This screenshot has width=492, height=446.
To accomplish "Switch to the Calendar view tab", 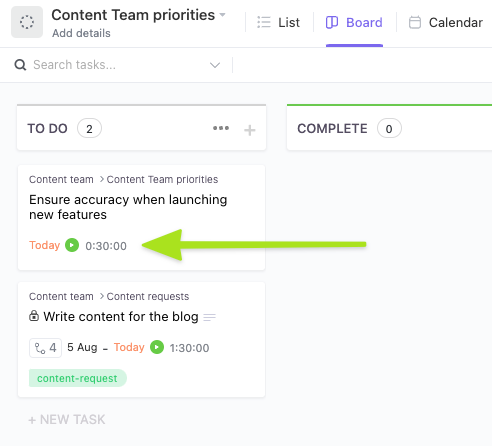I will (x=446, y=22).
